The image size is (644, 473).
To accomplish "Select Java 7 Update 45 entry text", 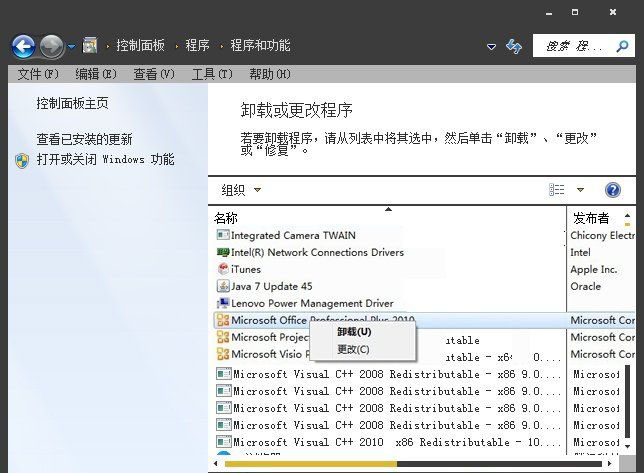I will tap(271, 286).
